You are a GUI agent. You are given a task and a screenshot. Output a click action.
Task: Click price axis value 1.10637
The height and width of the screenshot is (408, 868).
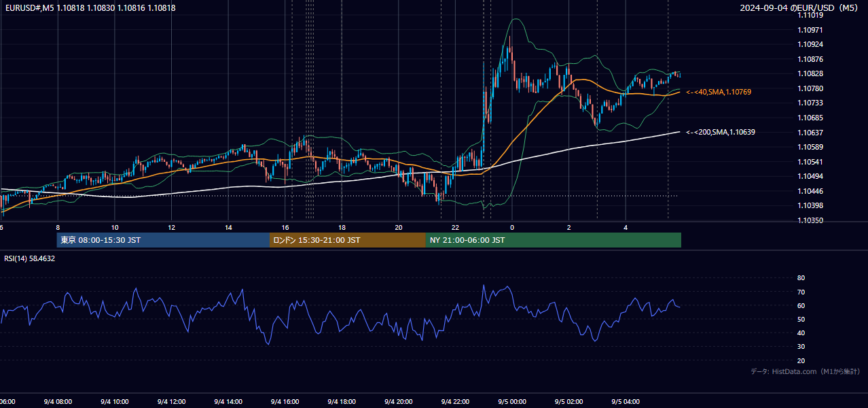point(810,133)
